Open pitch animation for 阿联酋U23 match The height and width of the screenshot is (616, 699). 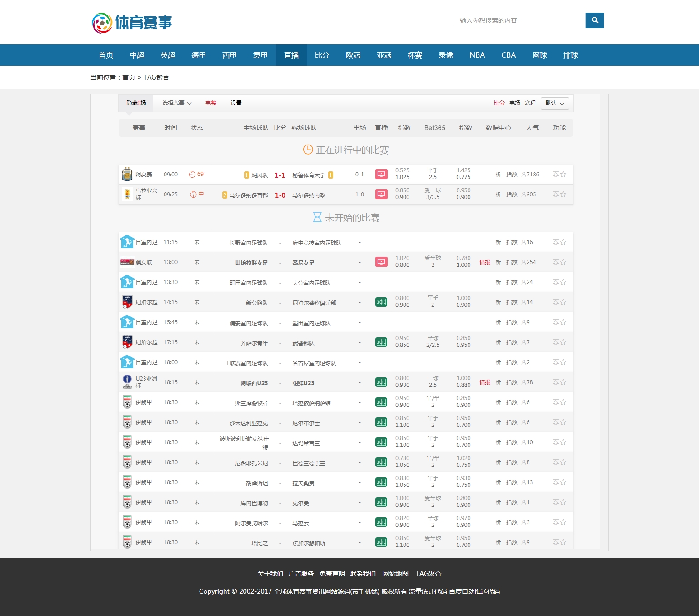tap(381, 382)
